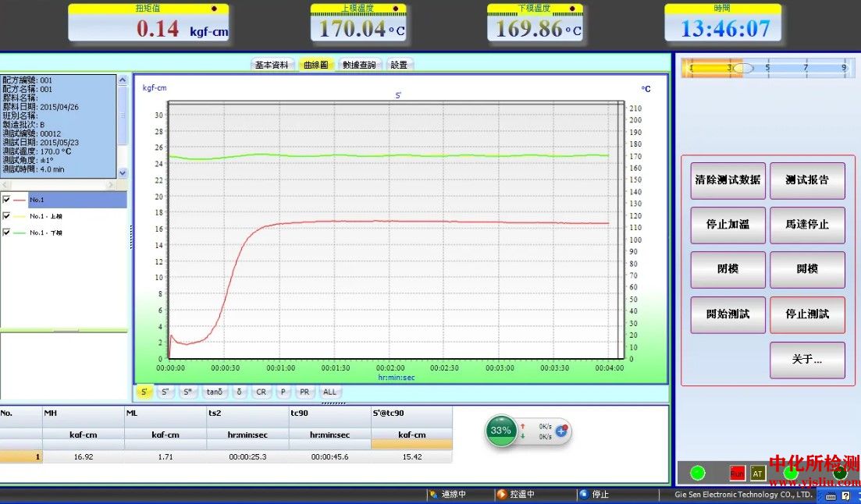
Task: Open the on-screen keyboard tray icon
Action: pyautogui.click(x=831, y=495)
